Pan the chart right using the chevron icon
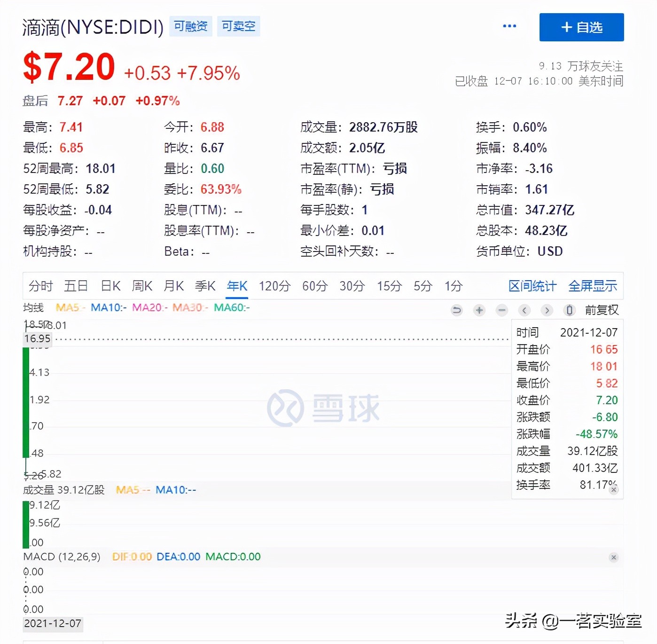The width and height of the screenshot is (657, 644). pos(547,310)
